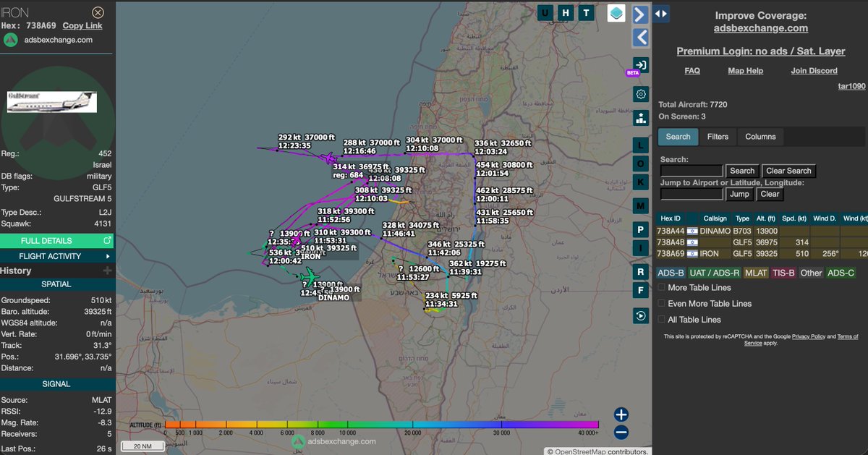
Task: Click the Clear Search button
Action: point(788,171)
